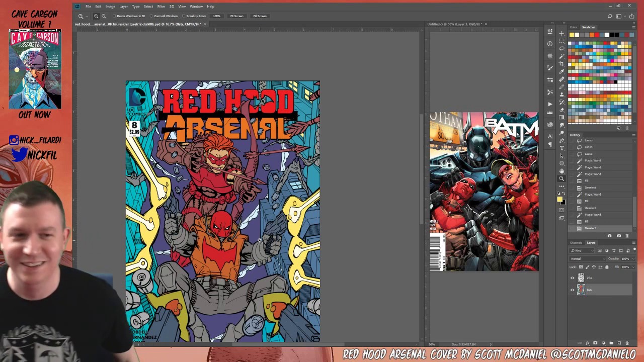This screenshot has height=362, width=644.
Task: Select the Magic Wand tool in toolbar
Action: pos(561,55)
